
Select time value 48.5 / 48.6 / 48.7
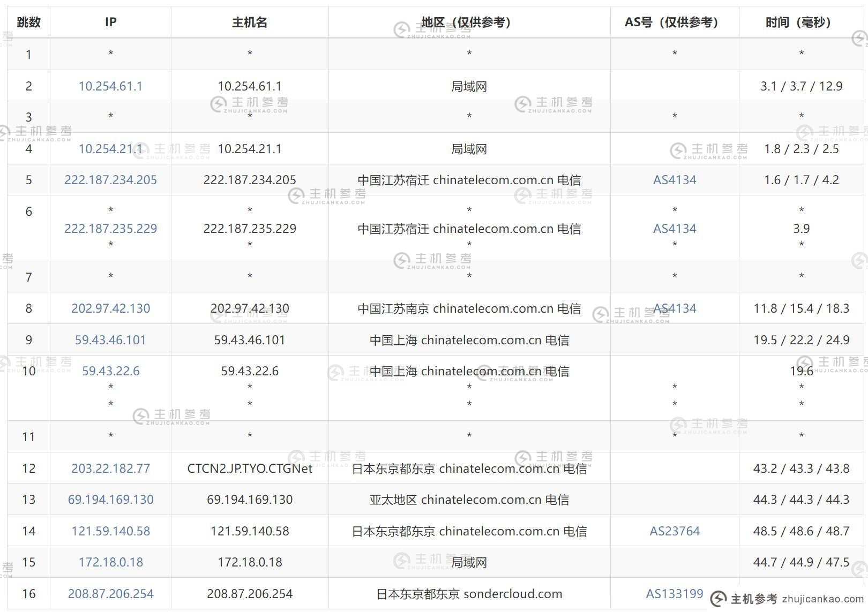coord(802,531)
